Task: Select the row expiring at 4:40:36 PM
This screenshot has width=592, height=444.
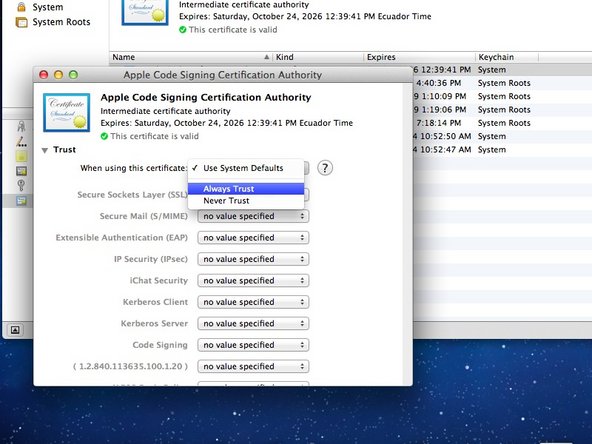Action: point(503,83)
